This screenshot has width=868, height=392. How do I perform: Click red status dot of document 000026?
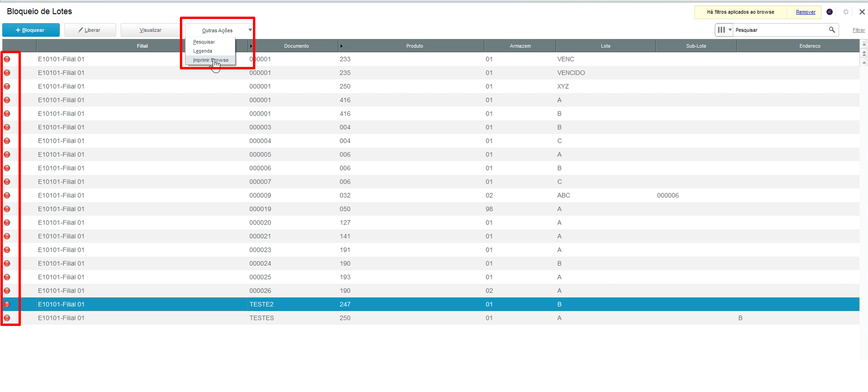tap(7, 291)
